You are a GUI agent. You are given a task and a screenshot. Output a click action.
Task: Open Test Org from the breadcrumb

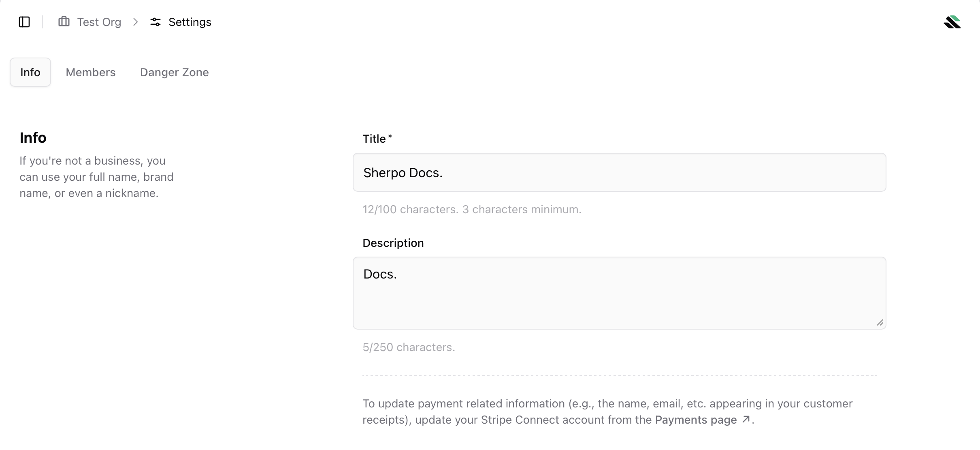pos(99,22)
